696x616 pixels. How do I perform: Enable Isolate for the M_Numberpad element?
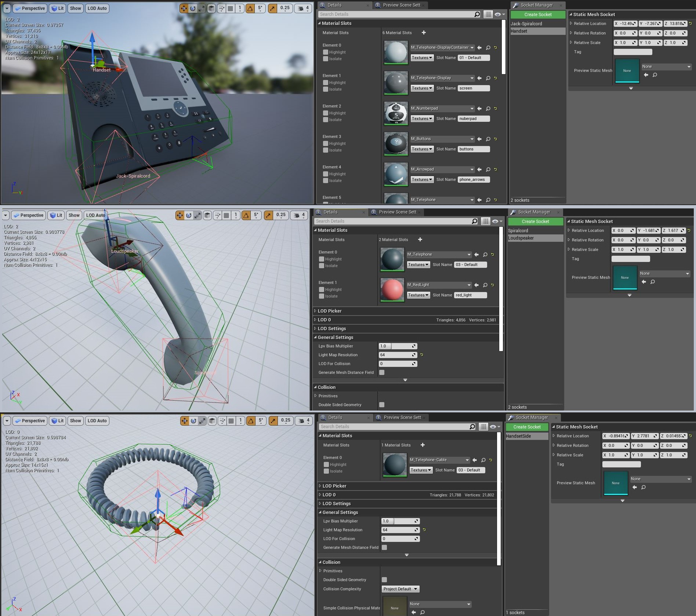[x=326, y=120]
